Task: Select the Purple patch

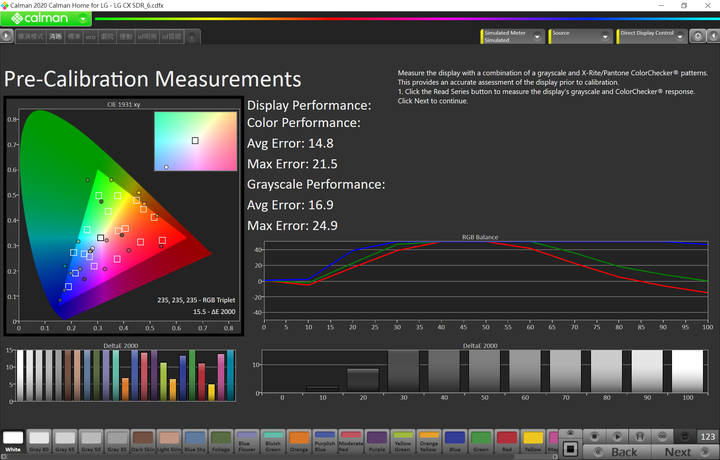Action: click(x=377, y=441)
